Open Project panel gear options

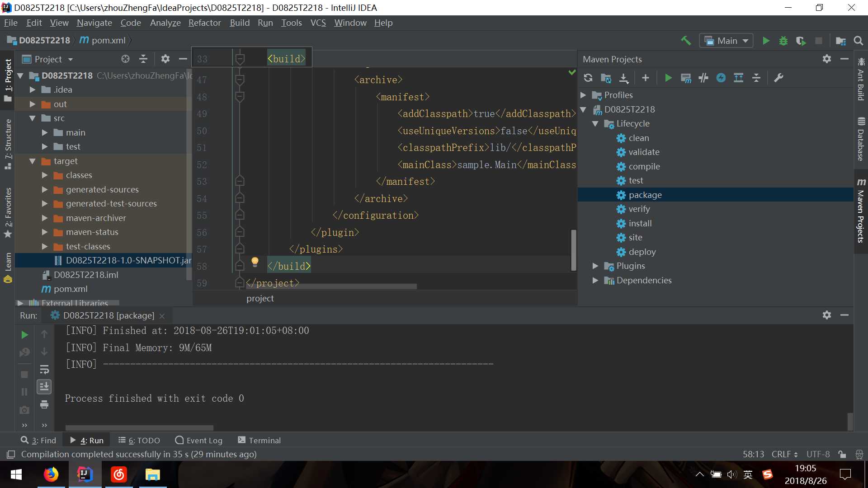coord(165,59)
